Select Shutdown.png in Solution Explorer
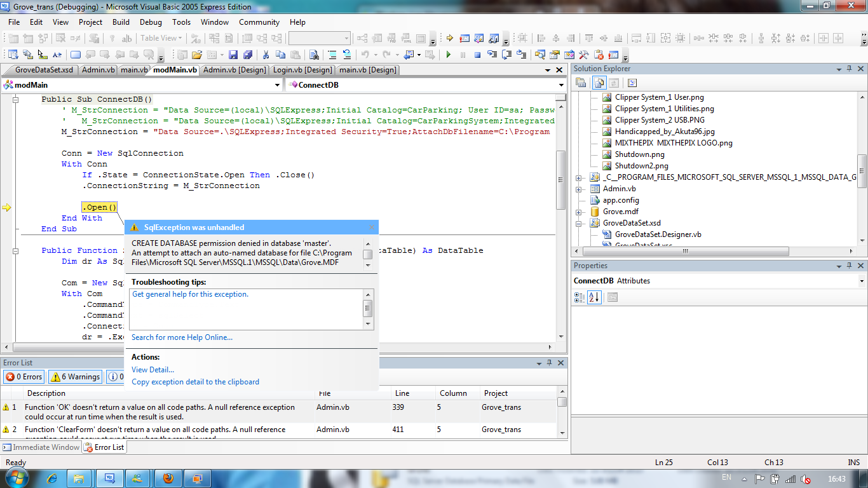Screen dimensions: 868x488 pyautogui.click(x=639, y=154)
